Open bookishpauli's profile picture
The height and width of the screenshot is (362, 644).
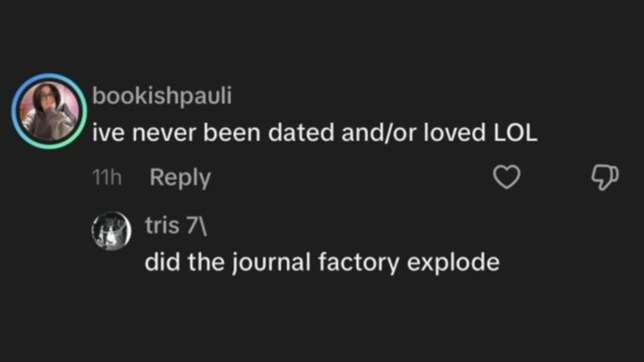tap(49, 111)
